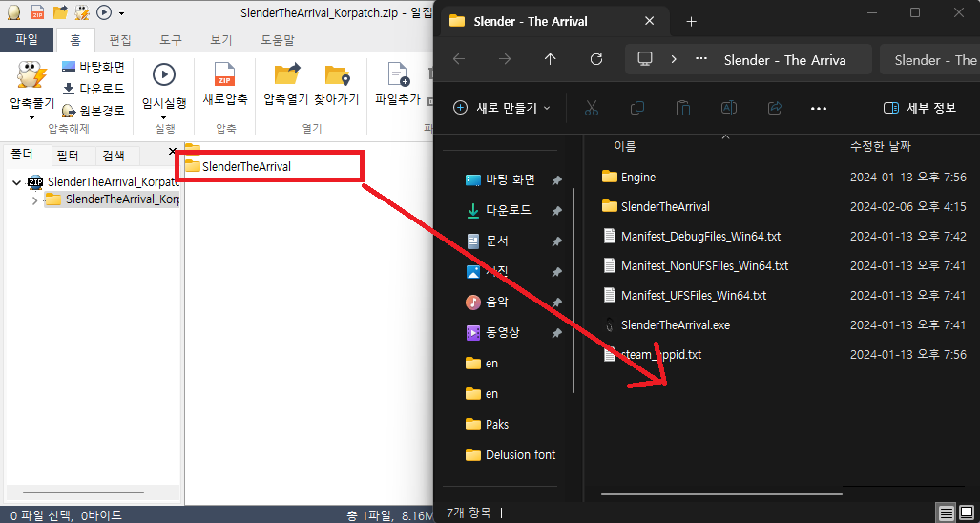Click the small play icon in ALZip title bar
Image resolution: width=980 pixels, height=523 pixels.
coord(104,11)
